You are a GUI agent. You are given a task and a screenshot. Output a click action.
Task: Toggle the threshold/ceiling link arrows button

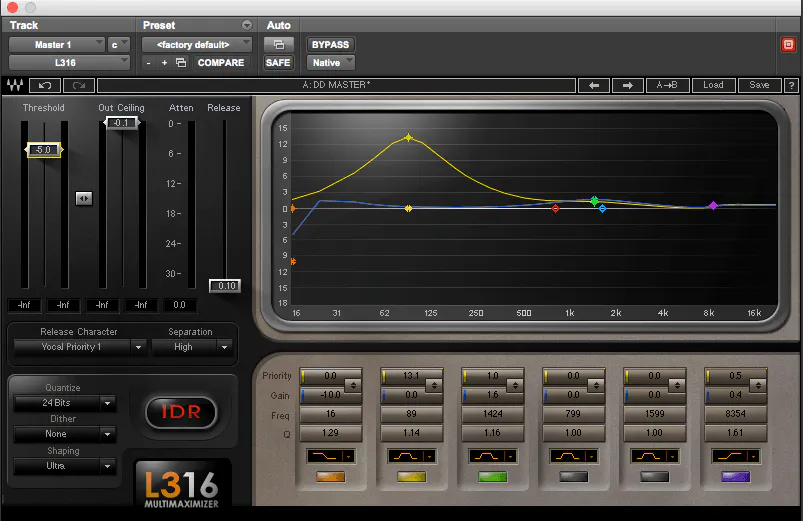84,198
